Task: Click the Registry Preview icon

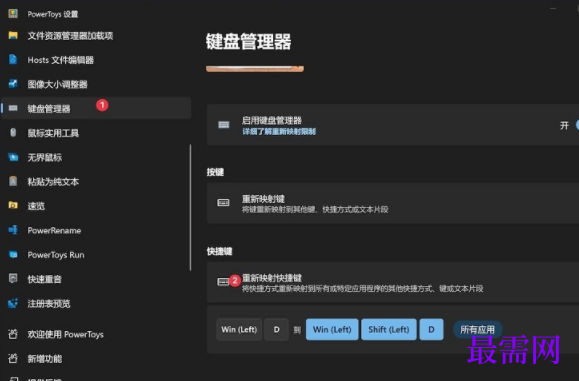Action: (13, 303)
